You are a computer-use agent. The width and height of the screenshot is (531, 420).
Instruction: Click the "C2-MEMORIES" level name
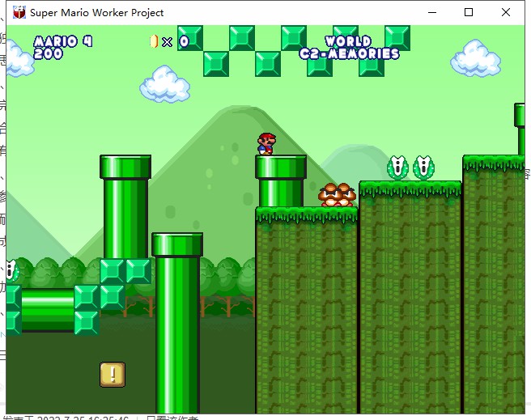349,53
